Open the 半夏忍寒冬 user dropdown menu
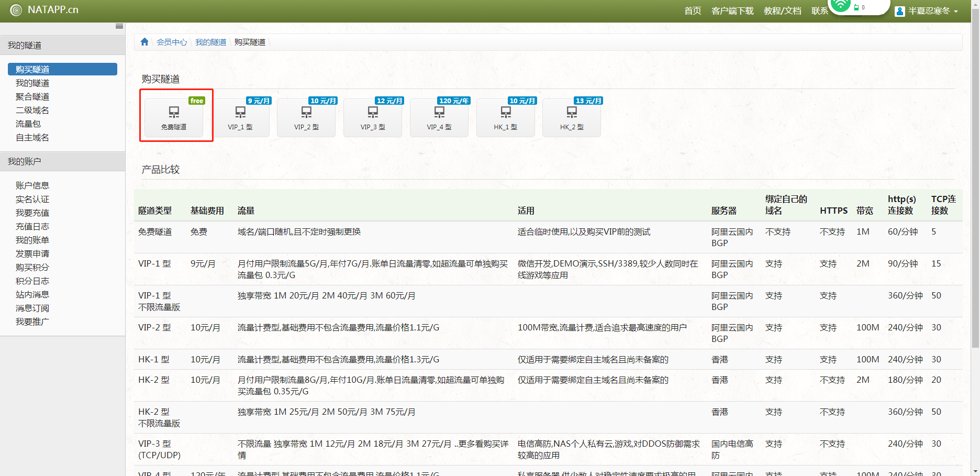Screen dimensions: 980x476 [927, 11]
